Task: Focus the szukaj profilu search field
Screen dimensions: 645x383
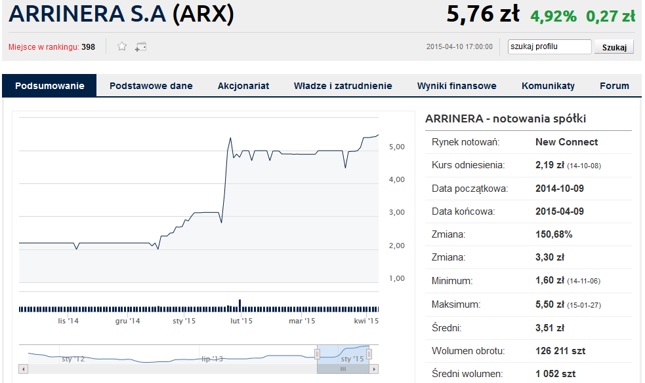Action: pyautogui.click(x=550, y=46)
